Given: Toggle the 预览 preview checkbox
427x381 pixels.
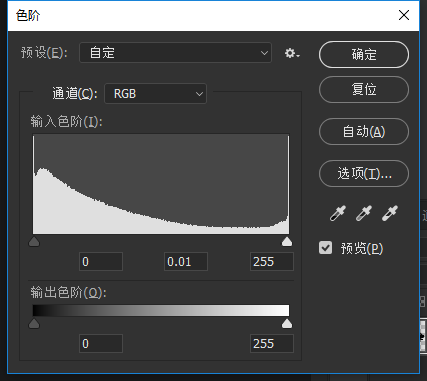Looking at the screenshot, I should (325, 248).
